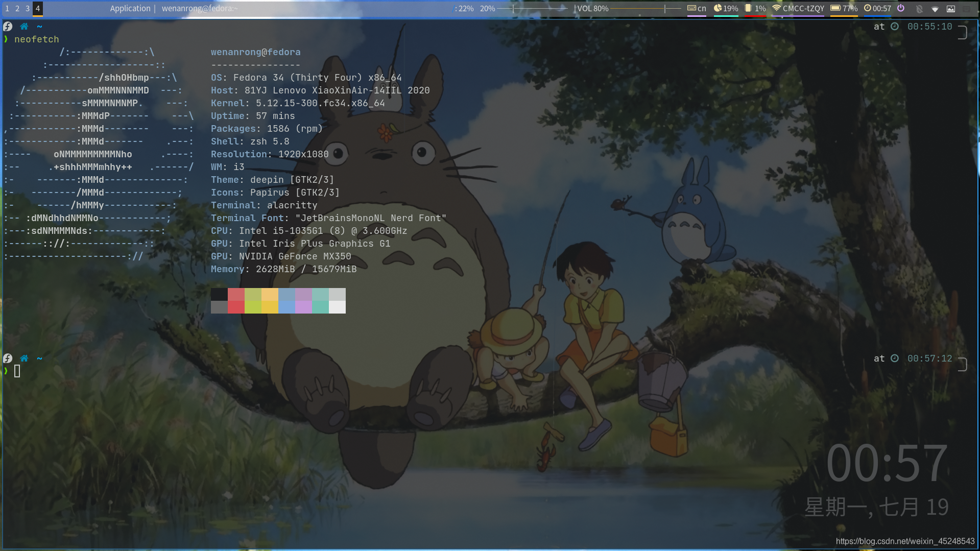The width and height of the screenshot is (980, 551).
Task: Click the green swatch in the top palette row
Action: click(x=253, y=294)
